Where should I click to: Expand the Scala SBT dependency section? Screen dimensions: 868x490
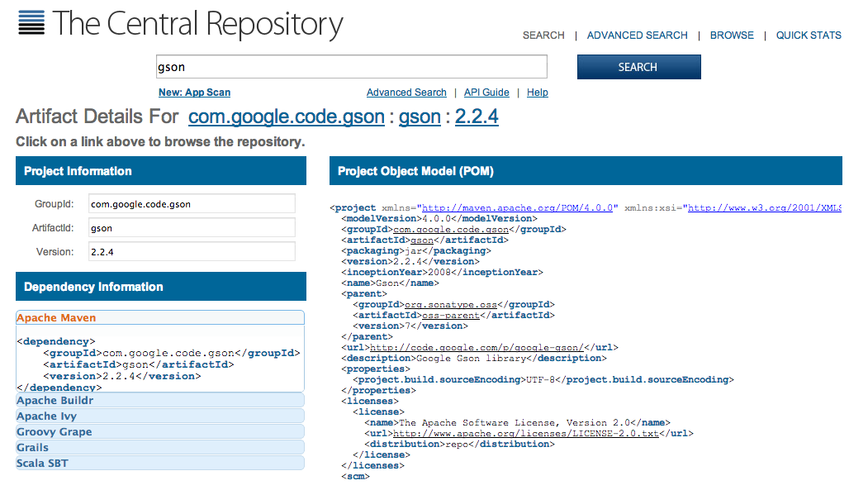click(160, 463)
